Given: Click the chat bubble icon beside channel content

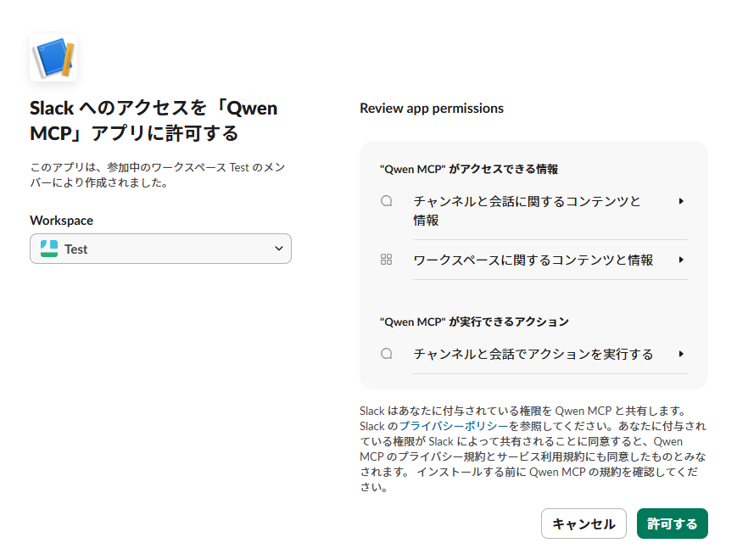Looking at the screenshot, I should [x=387, y=201].
